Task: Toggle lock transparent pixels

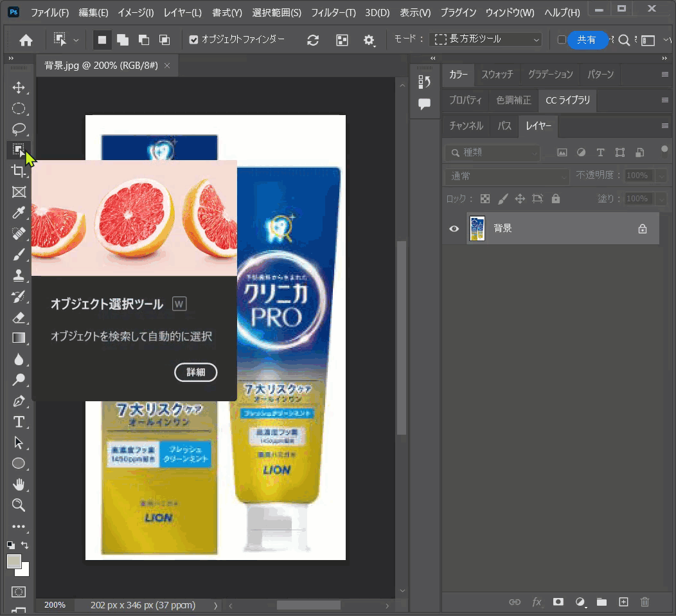Action: click(485, 199)
